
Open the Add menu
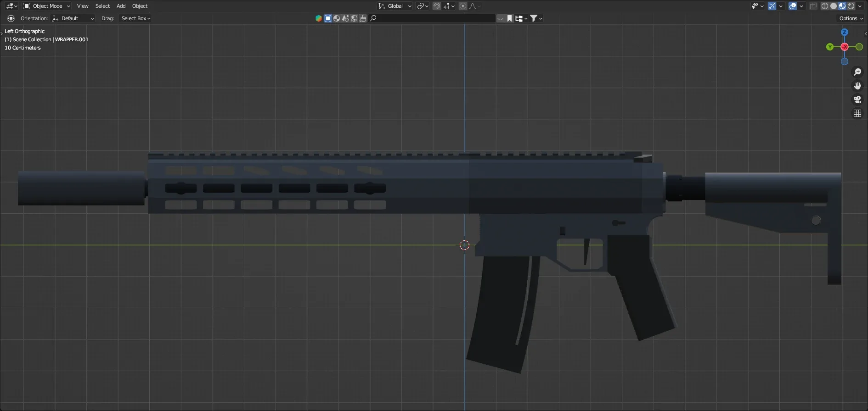point(121,6)
